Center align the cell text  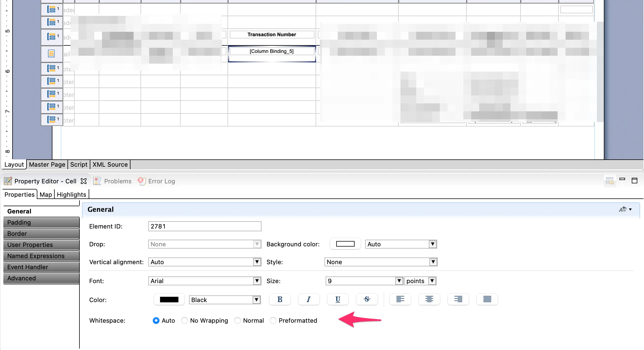pyautogui.click(x=429, y=299)
